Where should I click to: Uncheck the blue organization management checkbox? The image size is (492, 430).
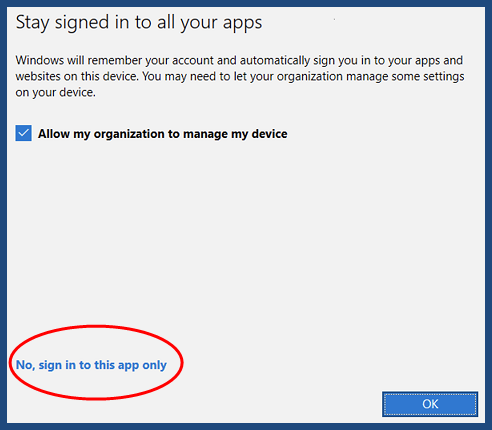click(24, 133)
